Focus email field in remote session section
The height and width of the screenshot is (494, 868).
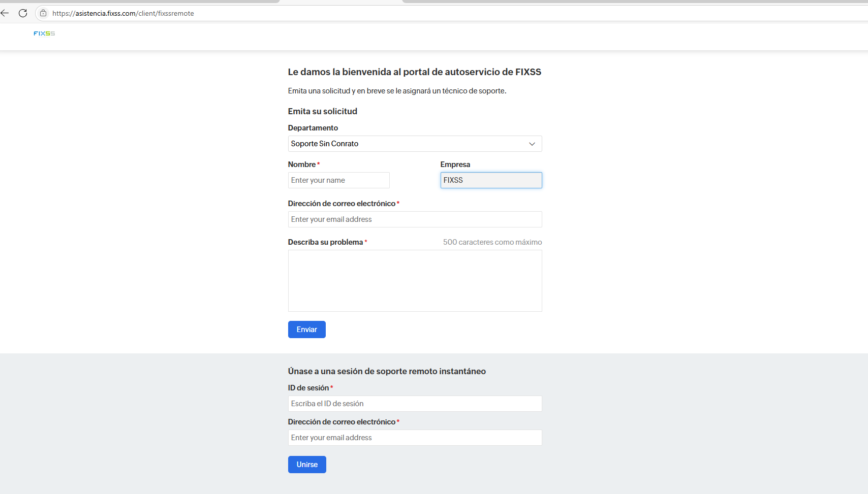[415, 438]
